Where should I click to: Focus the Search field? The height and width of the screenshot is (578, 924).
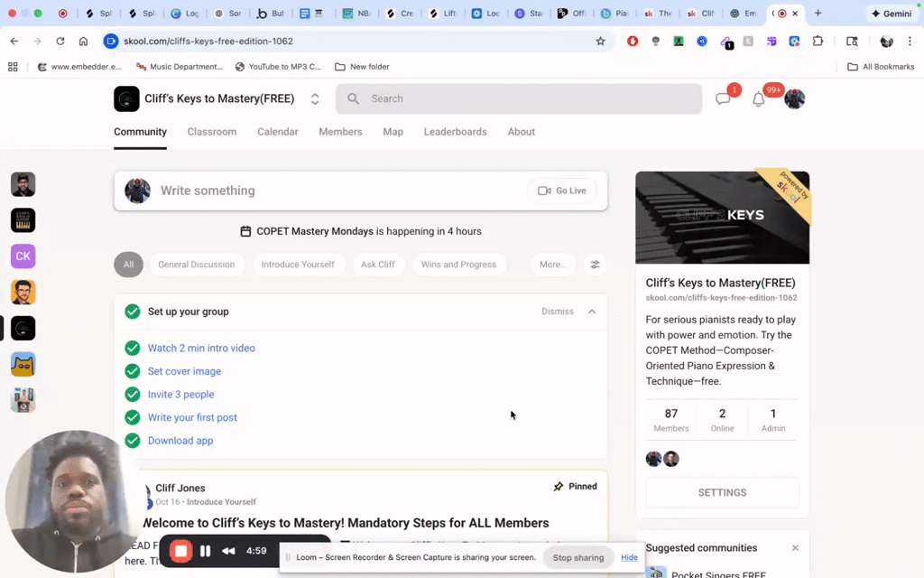(519, 98)
